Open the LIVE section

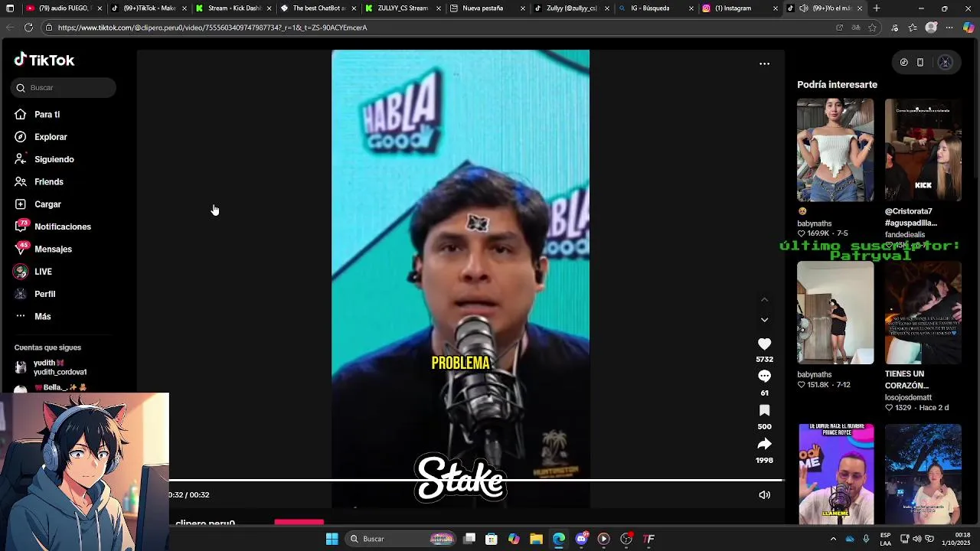click(43, 272)
